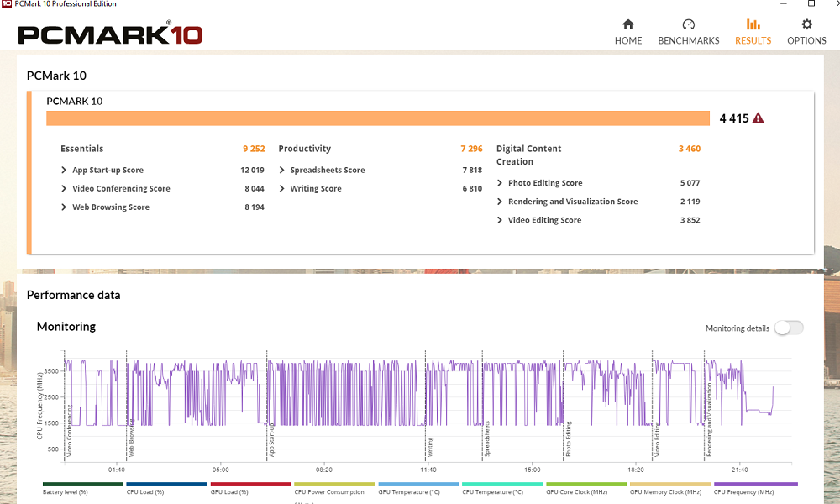Click the Essentials score 9 252

[x=254, y=149]
